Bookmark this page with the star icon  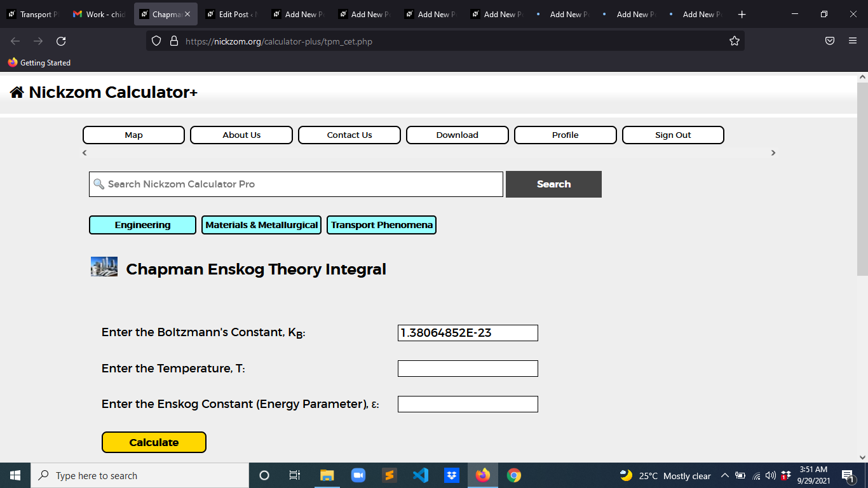point(735,41)
